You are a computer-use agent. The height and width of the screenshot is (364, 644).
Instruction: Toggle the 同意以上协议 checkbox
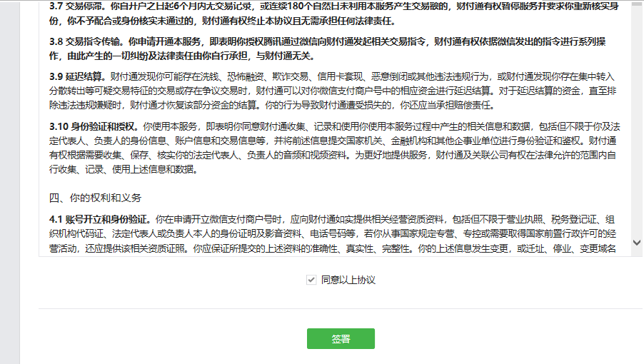(x=311, y=280)
